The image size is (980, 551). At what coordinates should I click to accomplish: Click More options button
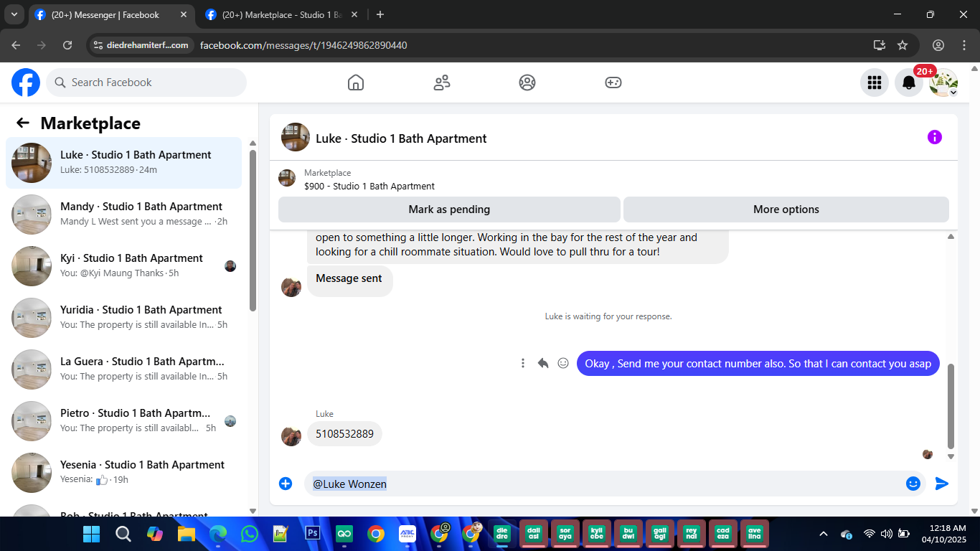pos(786,209)
